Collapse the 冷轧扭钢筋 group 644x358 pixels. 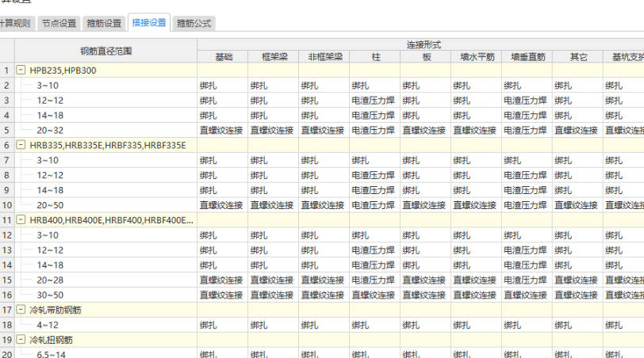click(21, 340)
